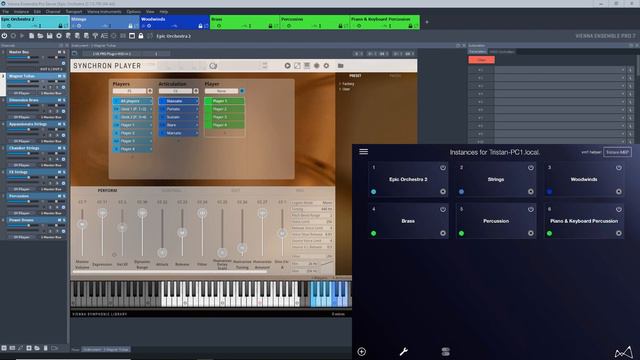The image size is (640, 360).
Task: Mute the FX Strings channel
Action: (60, 172)
